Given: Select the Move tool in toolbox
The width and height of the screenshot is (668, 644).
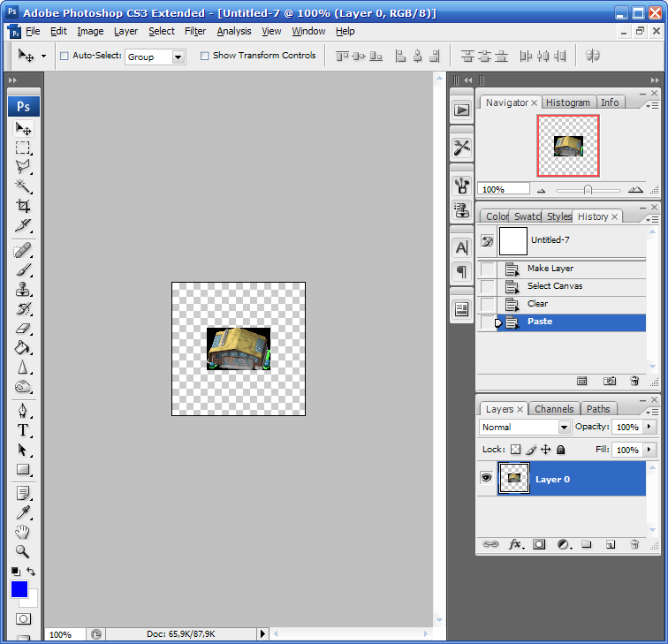Looking at the screenshot, I should tap(23, 128).
